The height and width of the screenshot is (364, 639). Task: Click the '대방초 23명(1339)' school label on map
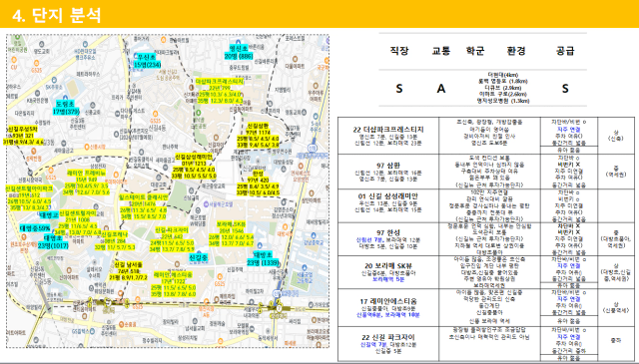pos(264,259)
